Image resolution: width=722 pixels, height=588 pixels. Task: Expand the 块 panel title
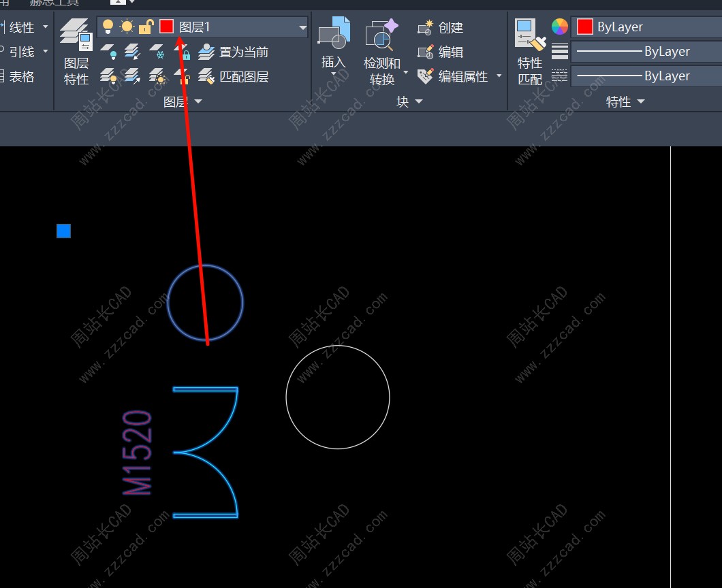click(409, 102)
